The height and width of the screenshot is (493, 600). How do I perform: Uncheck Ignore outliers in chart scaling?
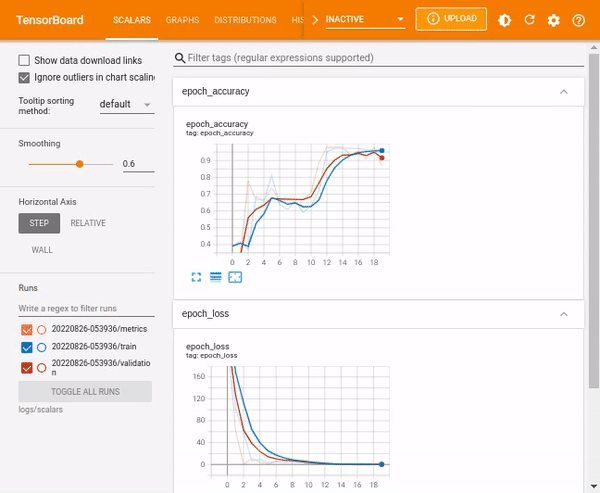point(24,78)
